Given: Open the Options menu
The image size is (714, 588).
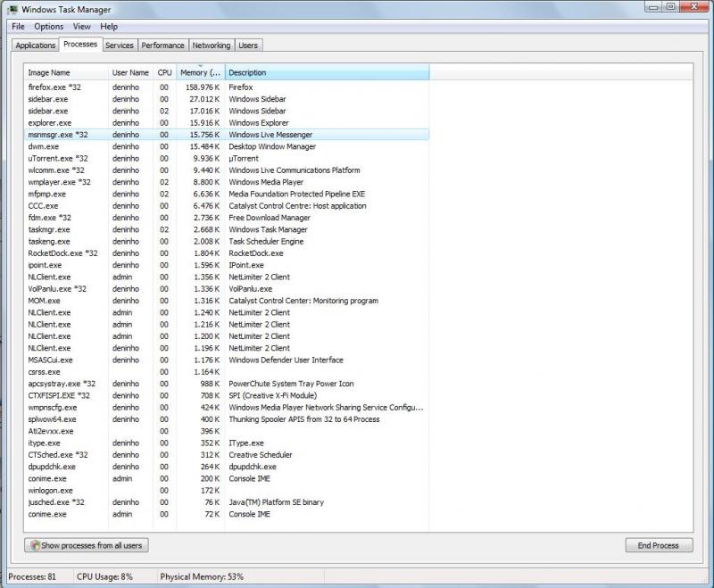Looking at the screenshot, I should tap(49, 27).
